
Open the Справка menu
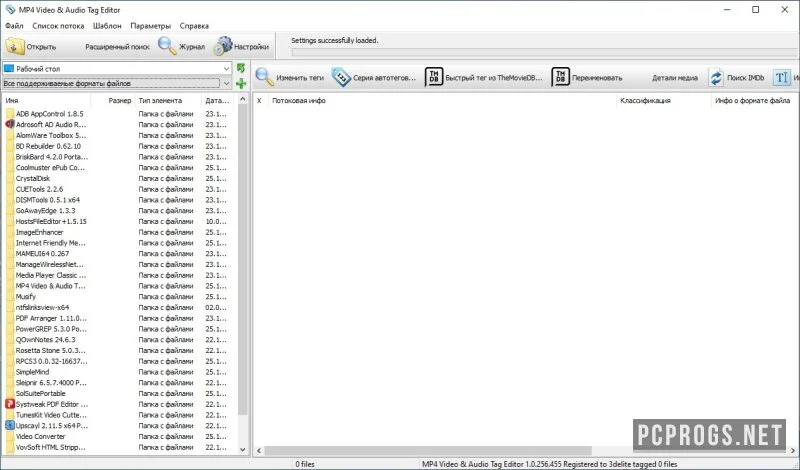[x=194, y=26]
